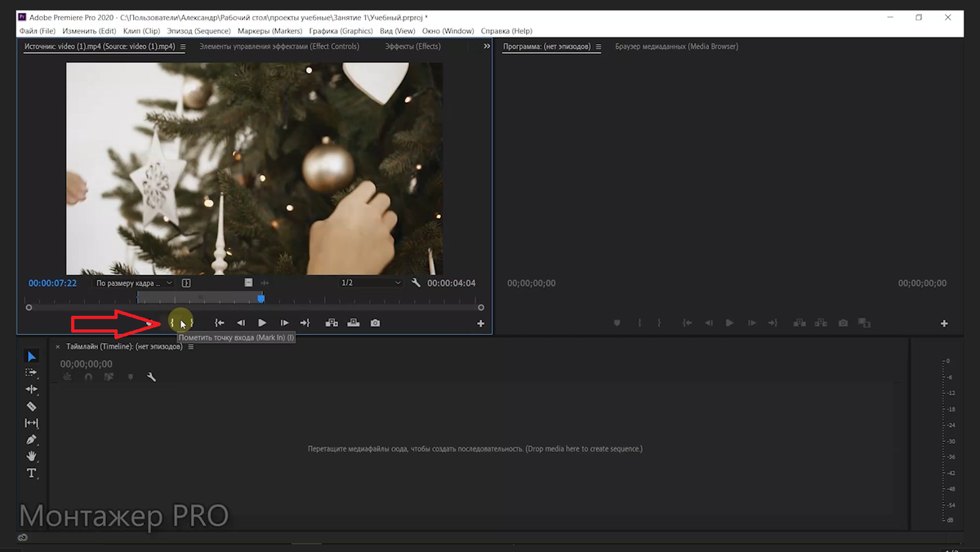Click the Source playhead timecode 00:00:07:22
Image resolution: width=980 pixels, height=552 pixels.
coord(52,283)
